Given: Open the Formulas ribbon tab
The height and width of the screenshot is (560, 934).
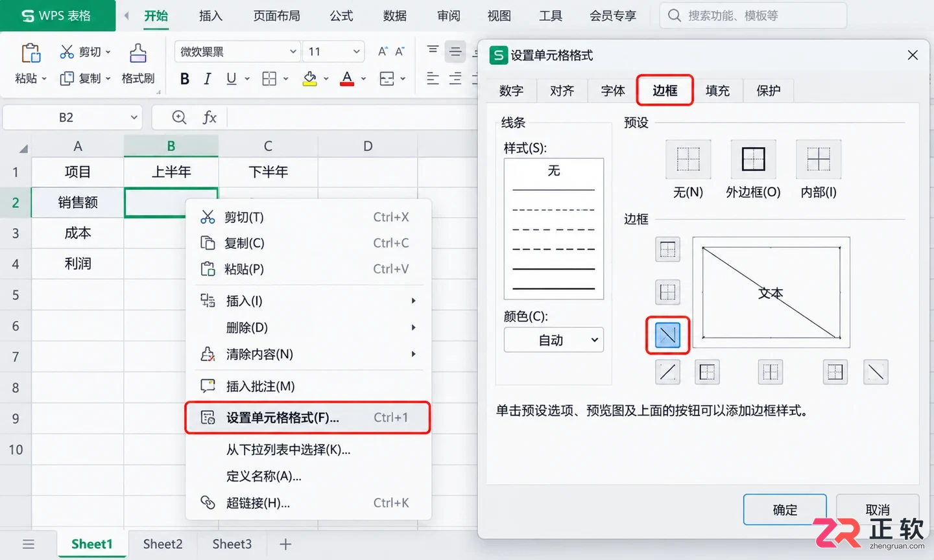Looking at the screenshot, I should 341,16.
